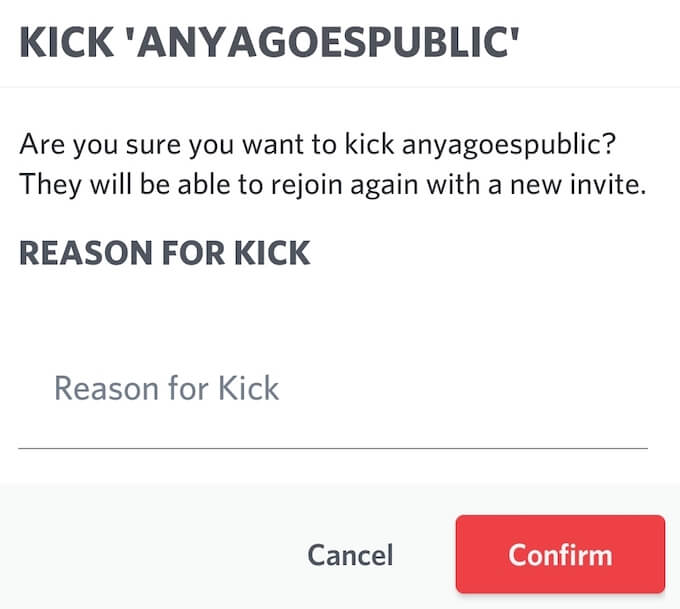Click the word 'REASON' in the bold label
The image size is (680, 609).
pos(74,253)
